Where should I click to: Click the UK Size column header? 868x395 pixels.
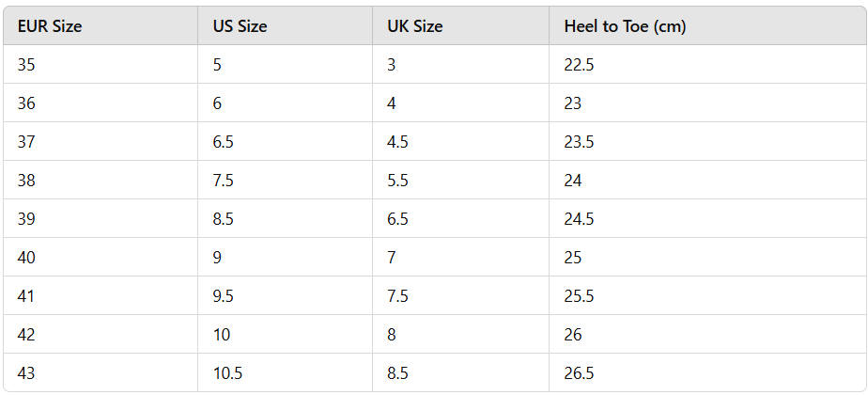click(x=414, y=26)
